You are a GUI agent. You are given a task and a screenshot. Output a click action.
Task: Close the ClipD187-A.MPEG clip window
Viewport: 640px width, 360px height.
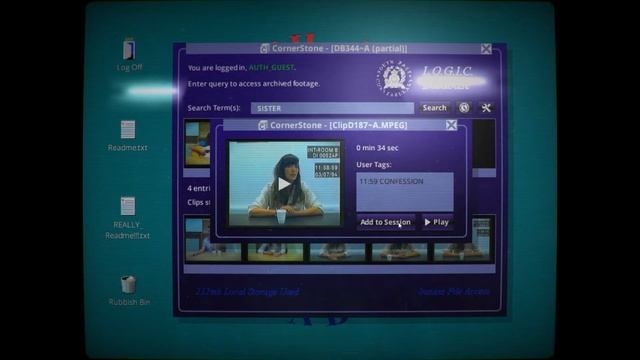point(451,125)
